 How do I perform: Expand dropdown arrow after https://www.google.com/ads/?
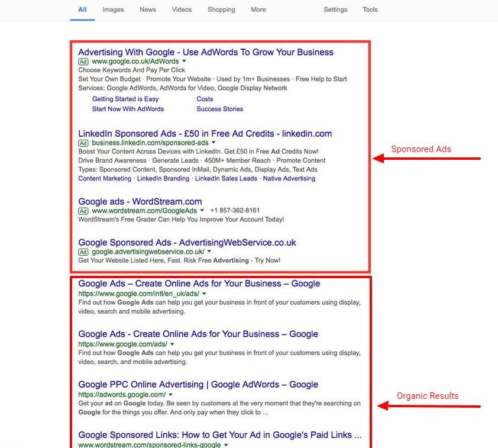click(x=172, y=344)
